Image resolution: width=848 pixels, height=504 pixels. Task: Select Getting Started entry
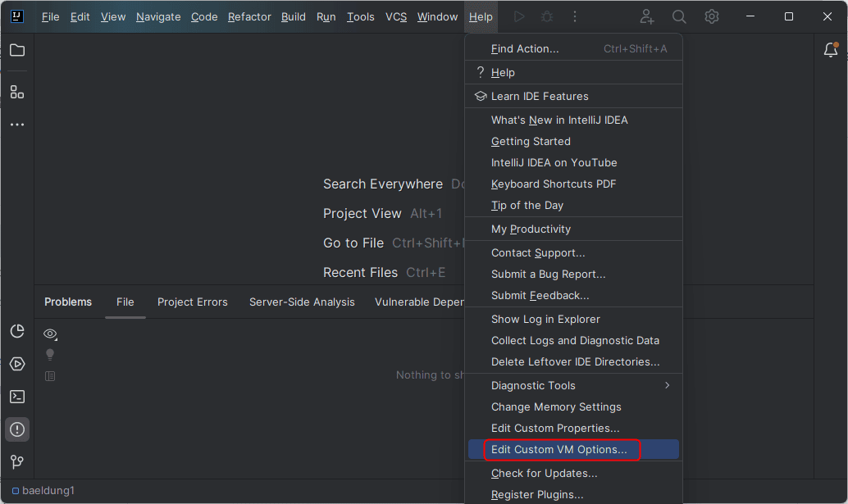pos(573,141)
